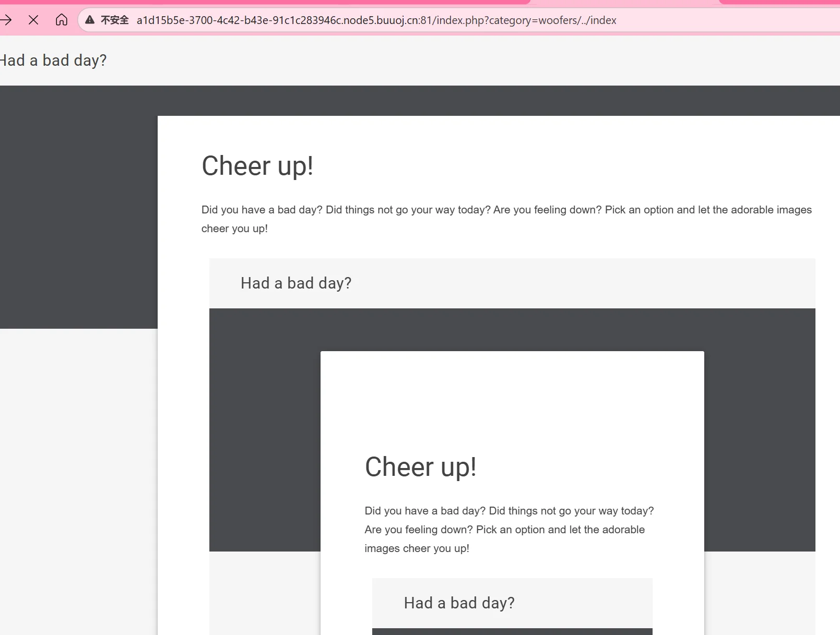840x635 pixels.
Task: Go to the browser home page
Action: tap(62, 20)
